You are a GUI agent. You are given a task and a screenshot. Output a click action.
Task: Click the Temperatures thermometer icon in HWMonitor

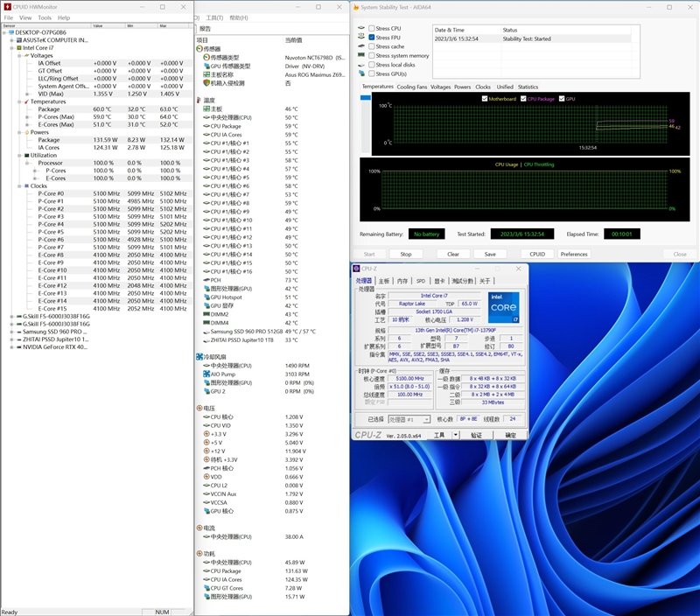click(27, 101)
